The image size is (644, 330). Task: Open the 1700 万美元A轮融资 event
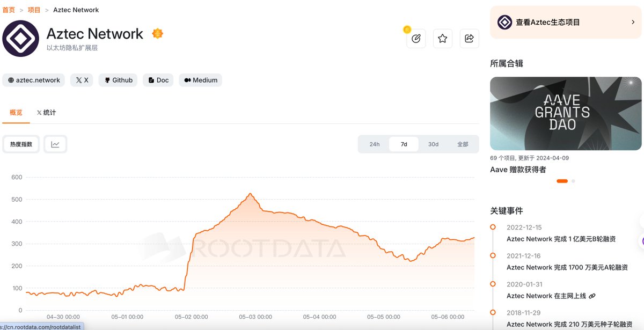[567, 267]
